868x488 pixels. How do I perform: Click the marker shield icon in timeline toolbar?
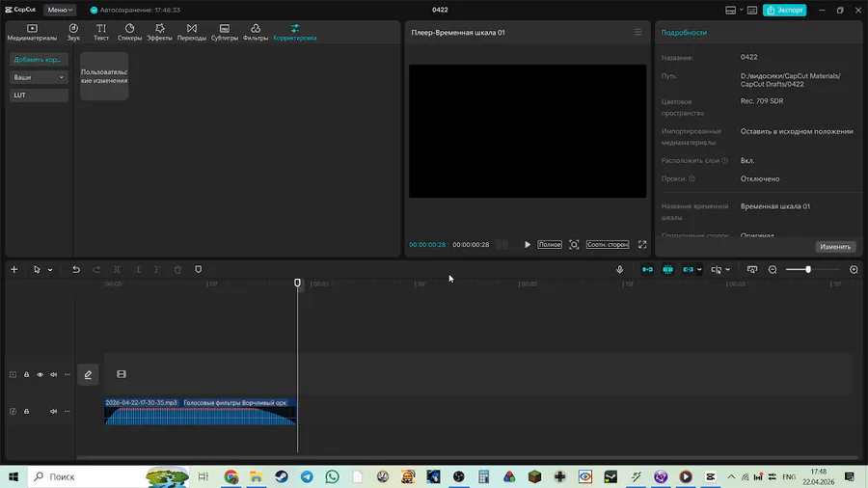pyautogui.click(x=198, y=269)
